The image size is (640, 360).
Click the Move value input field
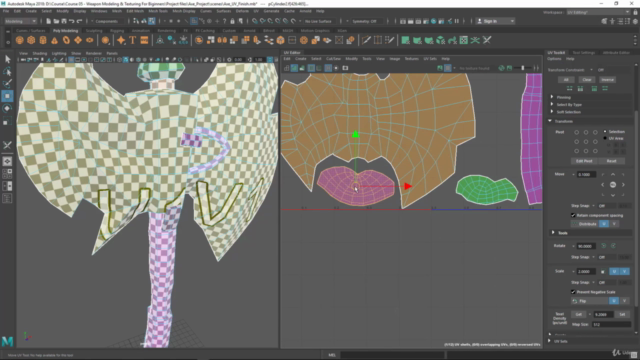click(587, 174)
